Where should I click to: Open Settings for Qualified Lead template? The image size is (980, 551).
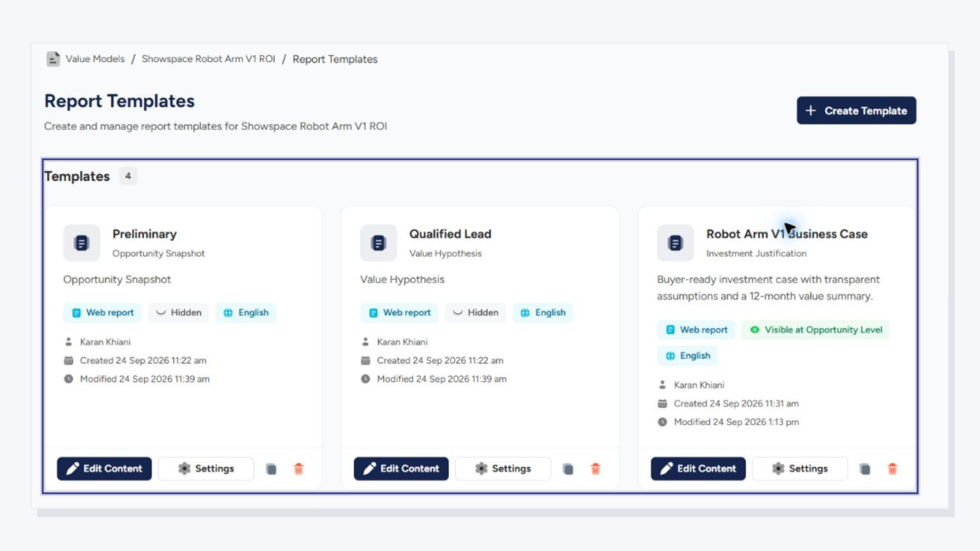(503, 468)
